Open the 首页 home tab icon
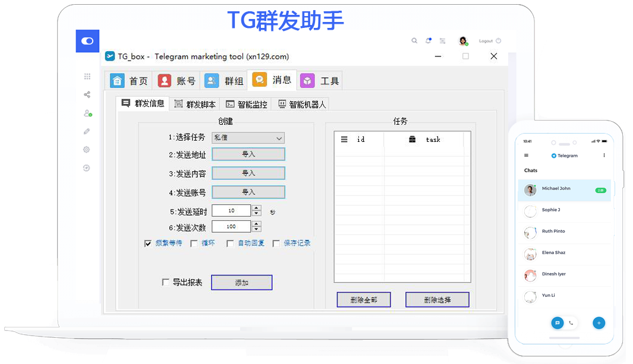 [x=116, y=80]
